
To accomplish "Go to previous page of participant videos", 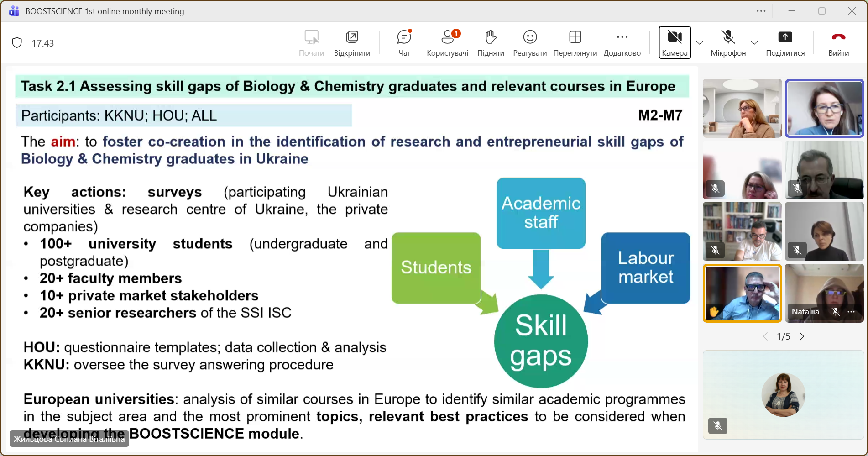I will 765,336.
